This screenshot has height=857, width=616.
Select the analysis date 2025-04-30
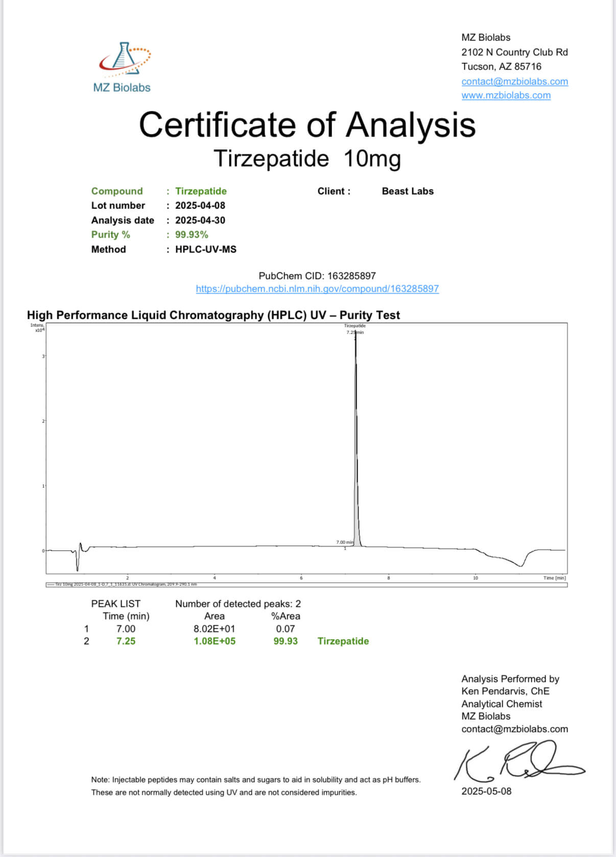(200, 221)
